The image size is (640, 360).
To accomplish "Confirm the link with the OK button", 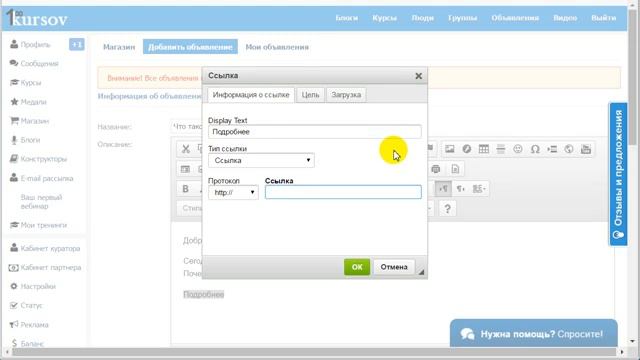I will point(357,267).
